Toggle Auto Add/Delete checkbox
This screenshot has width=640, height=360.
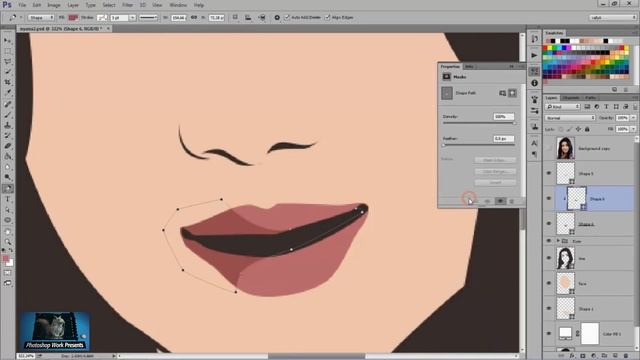pyautogui.click(x=287, y=18)
